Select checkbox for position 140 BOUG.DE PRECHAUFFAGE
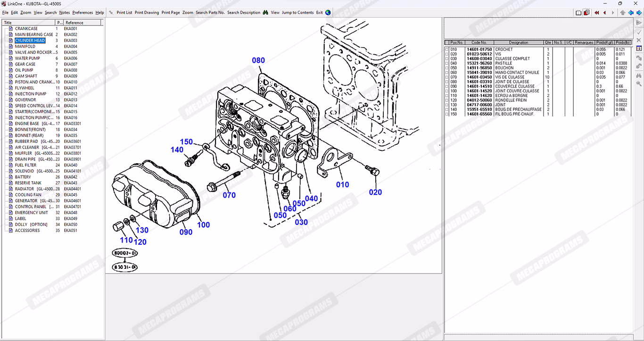644x341 pixels. (x=447, y=109)
